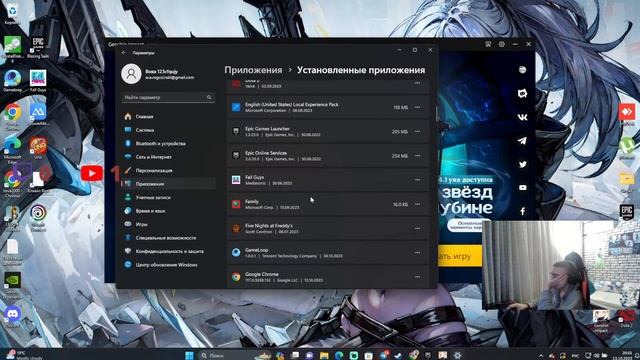Select 'English (United States) Local Experience Pack' text
The width and height of the screenshot is (640, 360).
(x=291, y=104)
